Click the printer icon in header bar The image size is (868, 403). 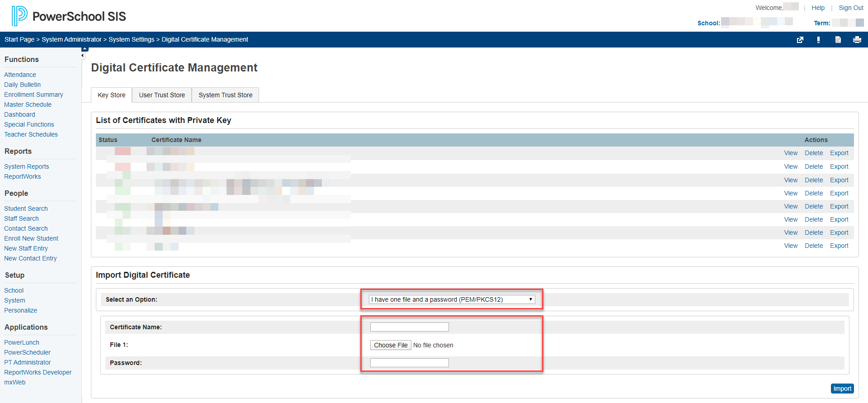pyautogui.click(x=857, y=40)
